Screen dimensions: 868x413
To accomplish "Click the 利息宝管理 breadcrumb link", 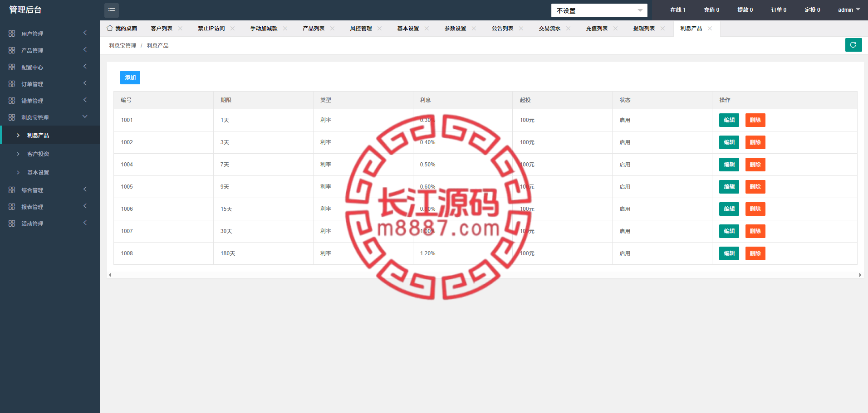I will coord(123,46).
